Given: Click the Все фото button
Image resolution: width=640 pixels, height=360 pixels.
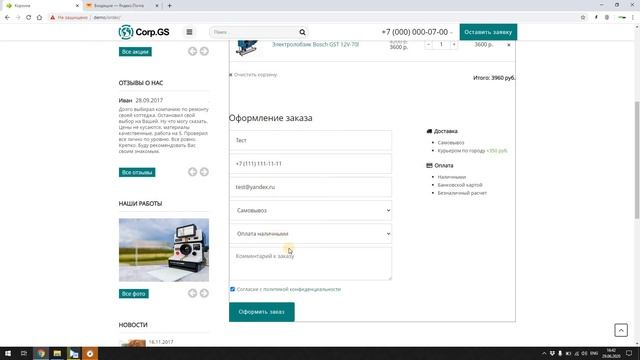Looking at the screenshot, I should point(133,293).
